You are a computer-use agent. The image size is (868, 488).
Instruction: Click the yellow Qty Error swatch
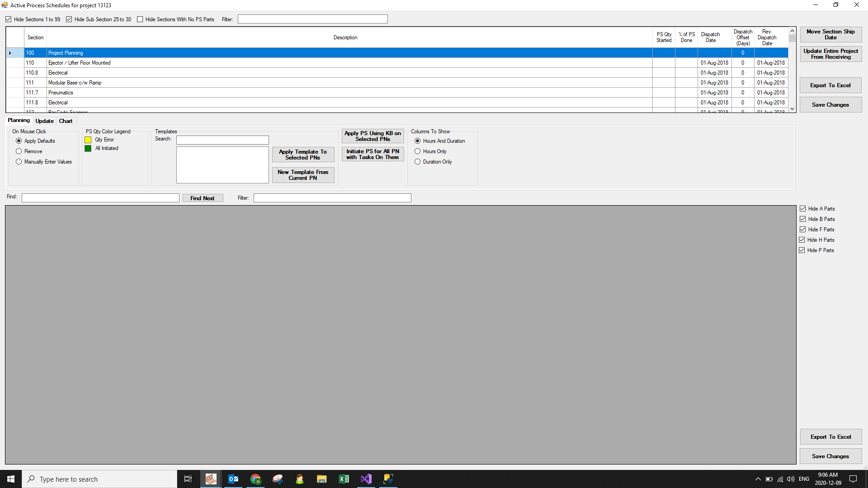click(x=88, y=140)
